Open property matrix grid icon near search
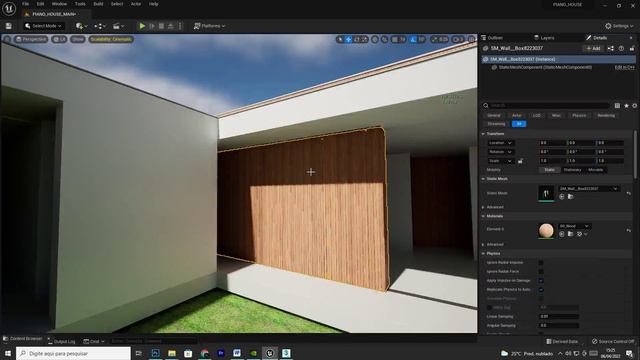The width and height of the screenshot is (640, 360). [617, 105]
